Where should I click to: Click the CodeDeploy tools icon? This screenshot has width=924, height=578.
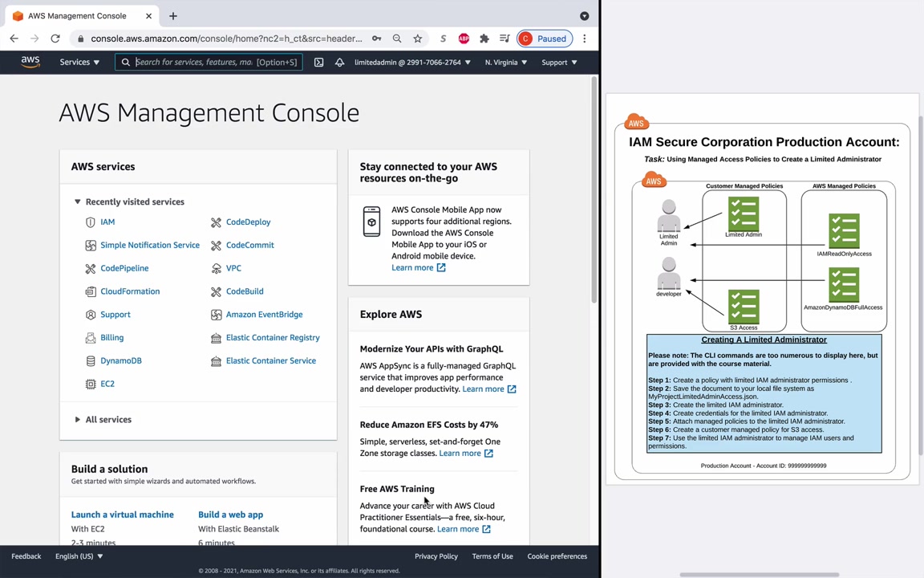click(217, 222)
